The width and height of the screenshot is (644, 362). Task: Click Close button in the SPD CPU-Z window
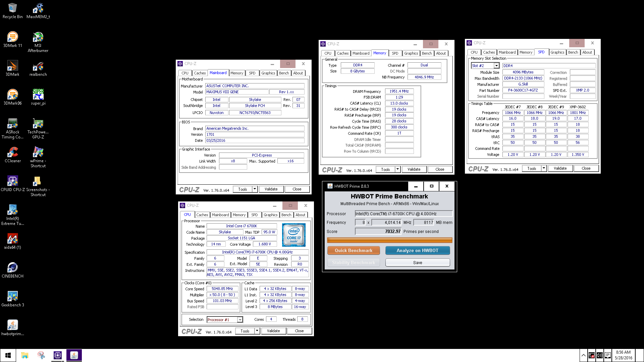(586, 168)
